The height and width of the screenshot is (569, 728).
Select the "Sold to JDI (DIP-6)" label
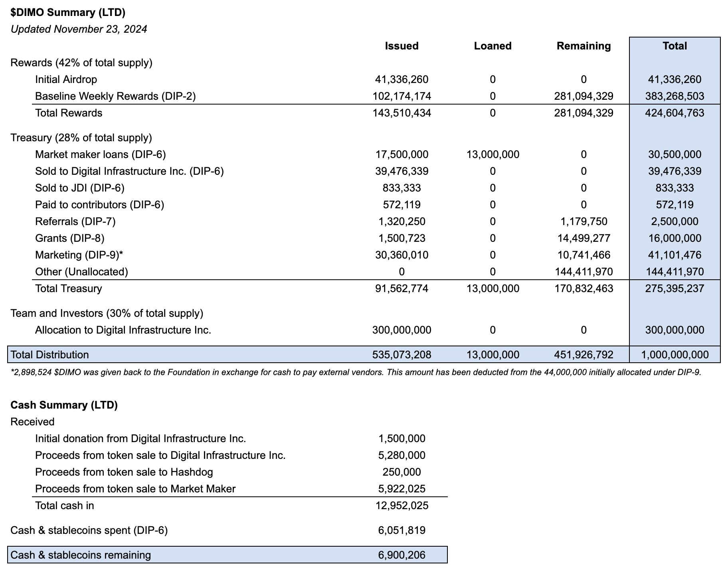tap(80, 188)
